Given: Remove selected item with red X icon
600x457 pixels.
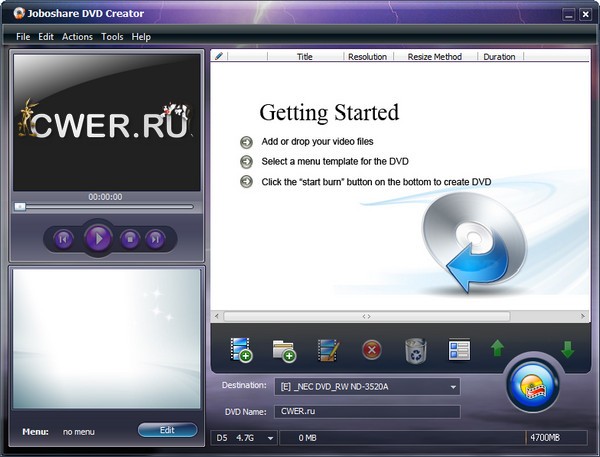Looking at the screenshot, I should click(371, 349).
